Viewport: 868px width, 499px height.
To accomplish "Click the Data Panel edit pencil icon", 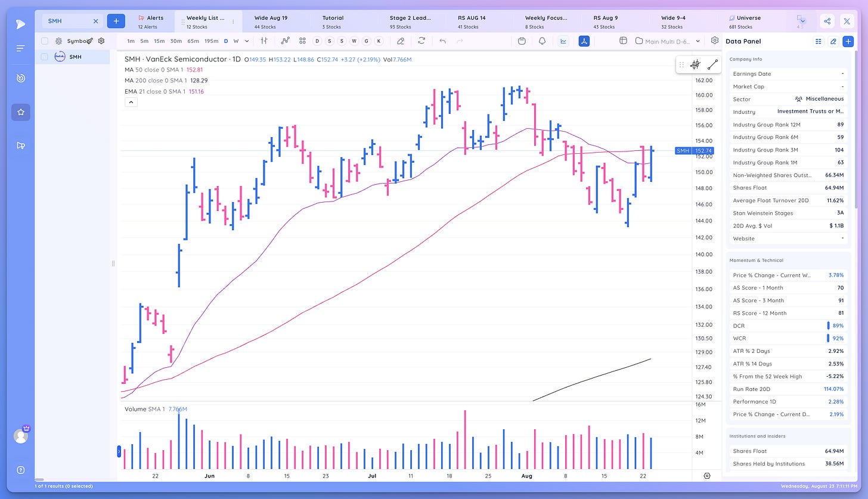I will (833, 41).
